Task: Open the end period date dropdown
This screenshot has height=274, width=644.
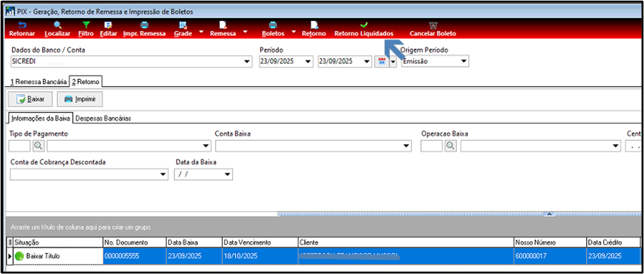Action: (x=367, y=62)
